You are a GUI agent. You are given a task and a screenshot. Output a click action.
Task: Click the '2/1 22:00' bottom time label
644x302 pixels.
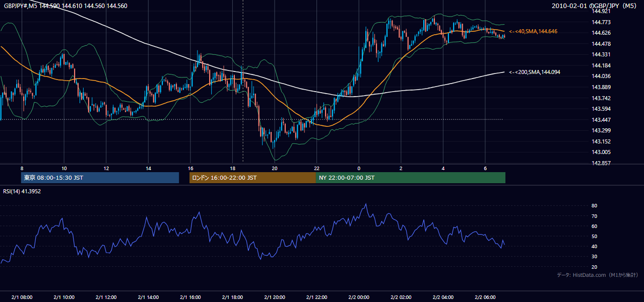point(316,297)
